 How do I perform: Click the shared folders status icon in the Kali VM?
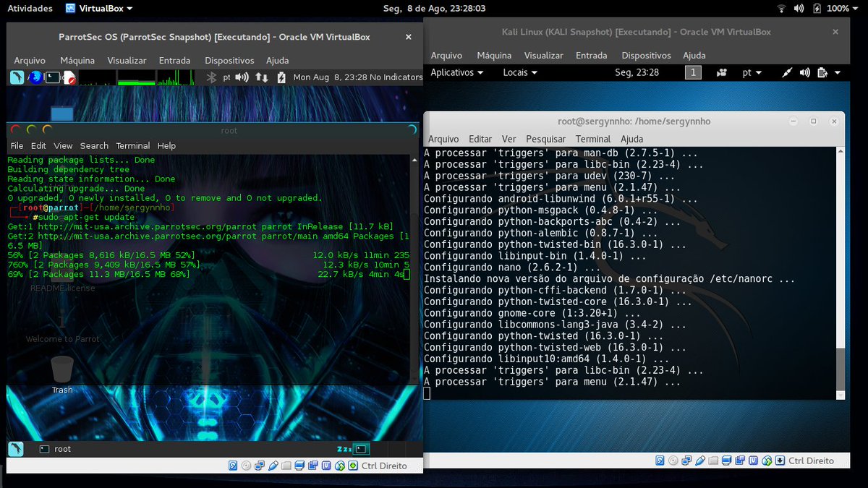713,461
